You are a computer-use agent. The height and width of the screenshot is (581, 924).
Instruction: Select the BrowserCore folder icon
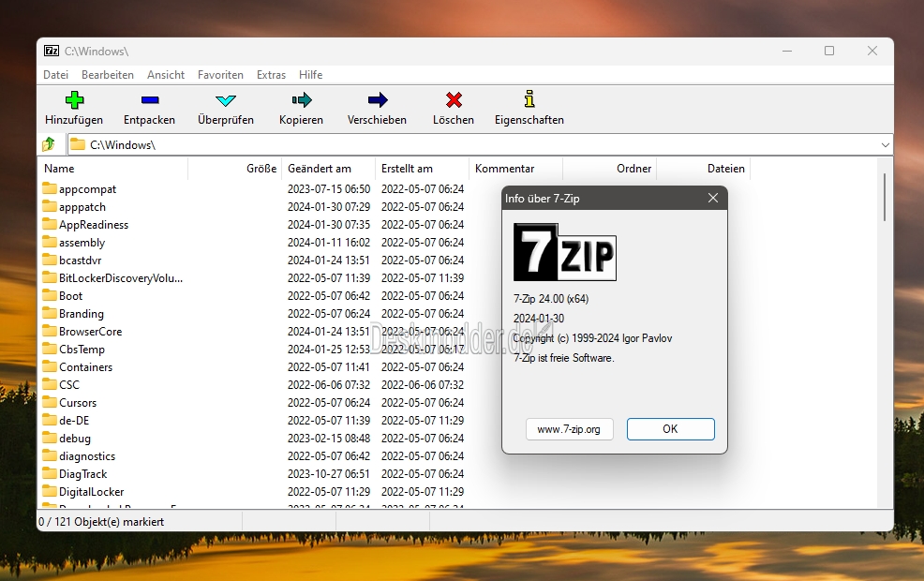point(50,331)
